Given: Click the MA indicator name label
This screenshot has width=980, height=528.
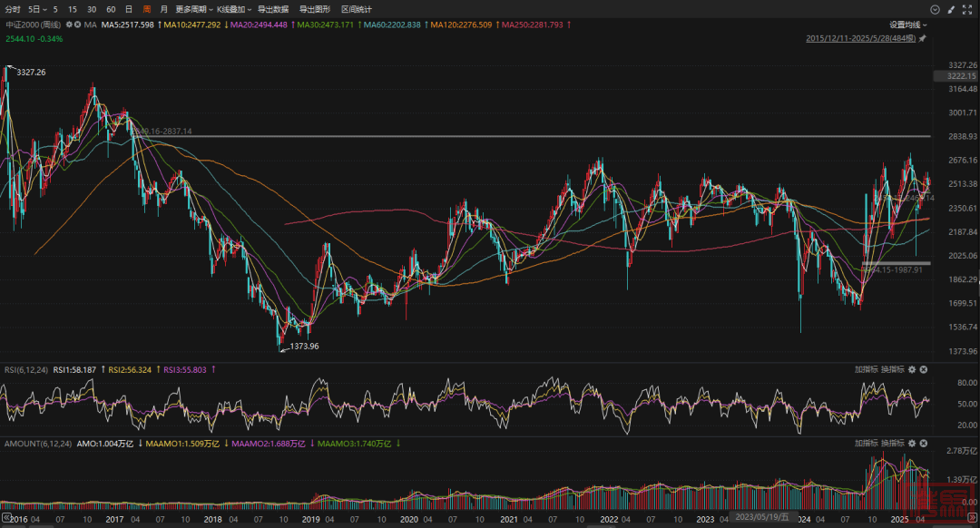Looking at the screenshot, I should pos(90,24).
